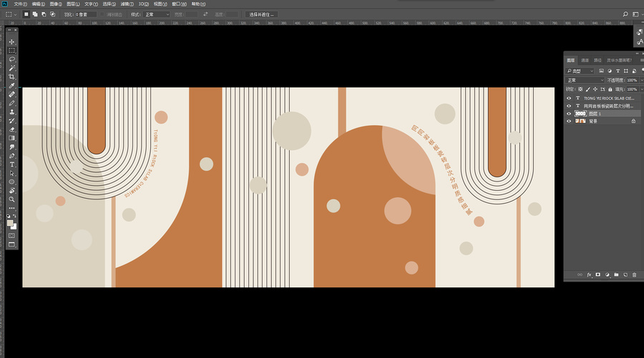Open the layer blend mode dropdown 正常
This screenshot has width=644, height=358.
click(x=585, y=80)
